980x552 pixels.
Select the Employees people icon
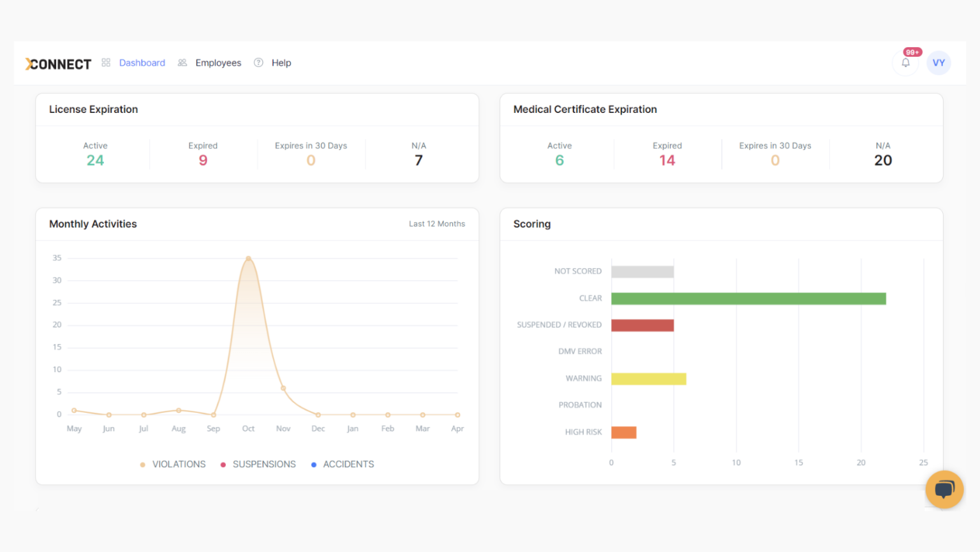click(182, 63)
